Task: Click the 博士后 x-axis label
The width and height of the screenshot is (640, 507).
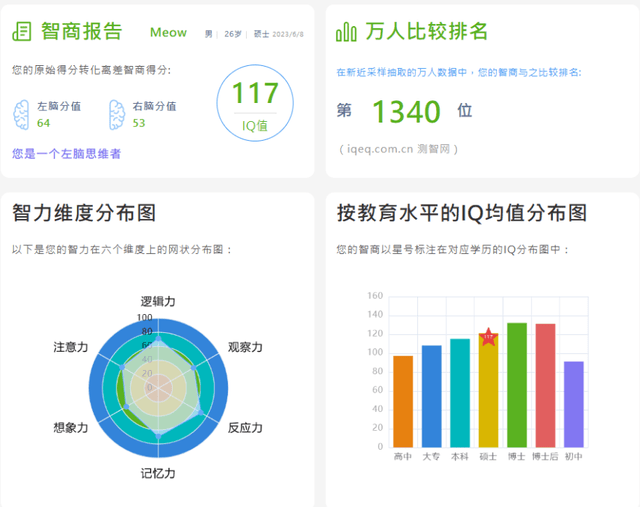Action: 545,456
